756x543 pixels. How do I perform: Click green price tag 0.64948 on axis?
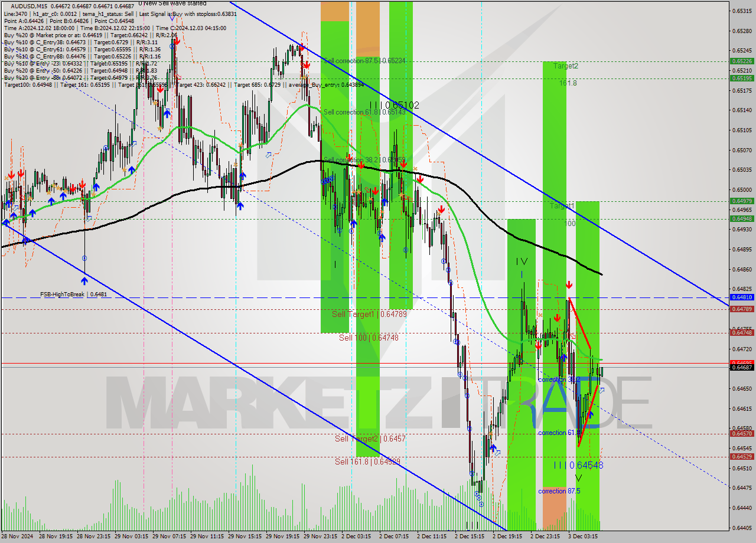pyautogui.click(x=742, y=218)
